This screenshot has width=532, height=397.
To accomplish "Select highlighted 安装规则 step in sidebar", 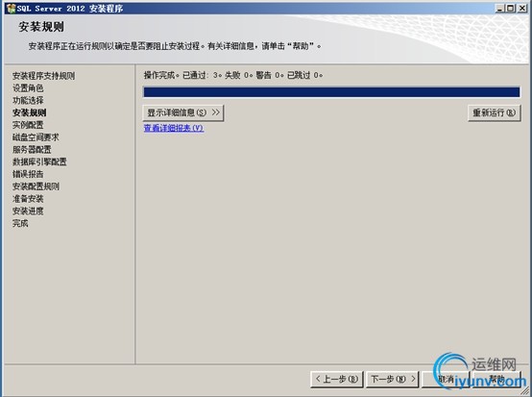I will [x=29, y=112].
